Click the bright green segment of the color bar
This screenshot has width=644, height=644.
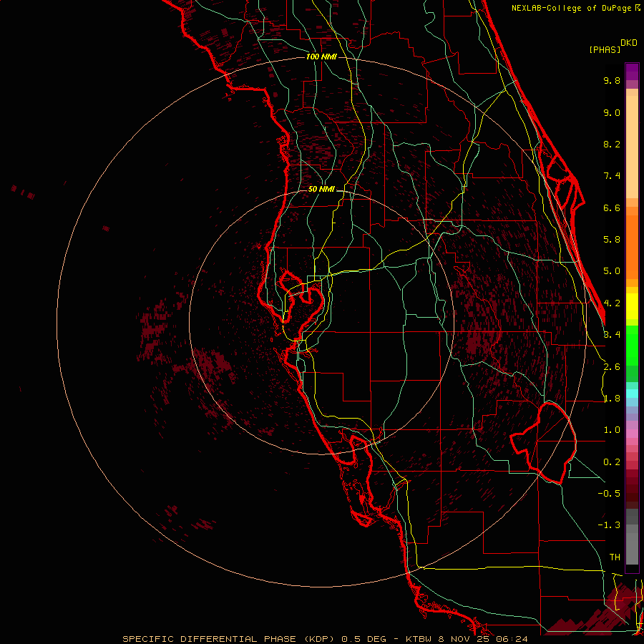(x=632, y=346)
